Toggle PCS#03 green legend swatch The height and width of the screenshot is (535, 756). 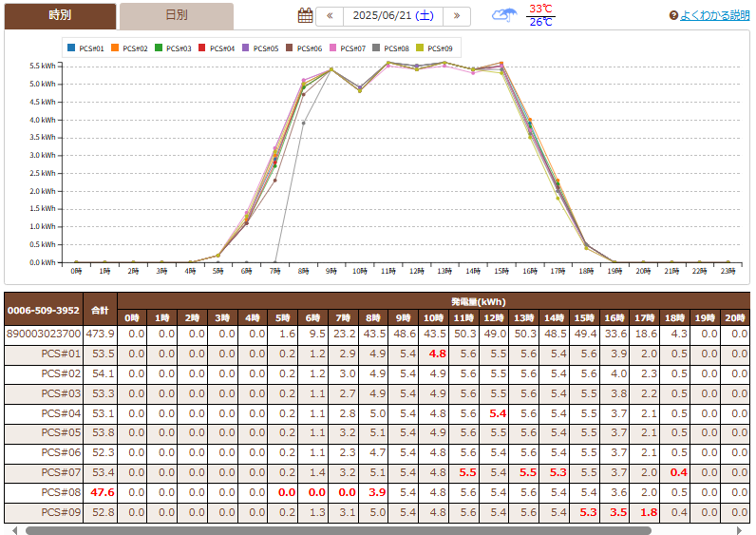pyautogui.click(x=159, y=48)
